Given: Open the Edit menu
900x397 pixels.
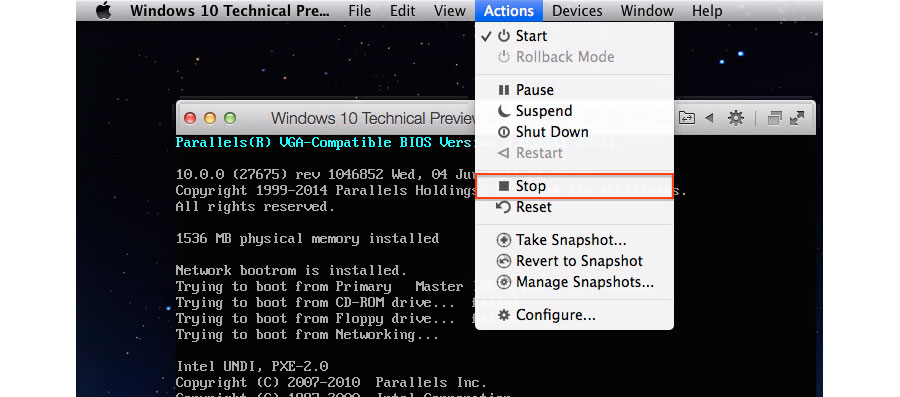Looking at the screenshot, I should pyautogui.click(x=402, y=11).
